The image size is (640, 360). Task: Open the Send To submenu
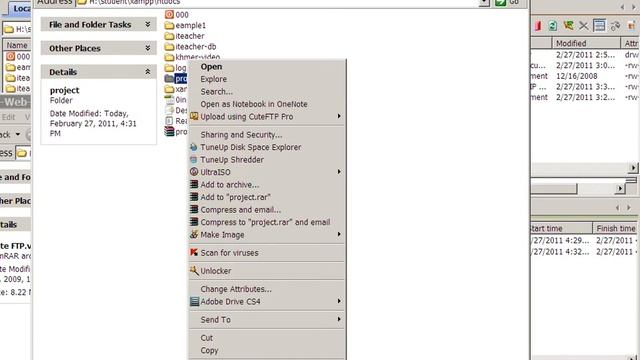[268, 320]
